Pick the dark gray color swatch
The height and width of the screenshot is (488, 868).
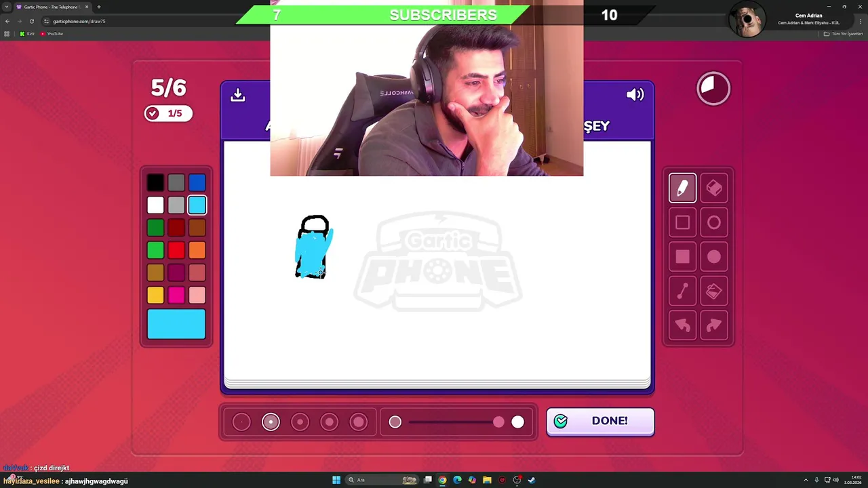[x=176, y=182]
